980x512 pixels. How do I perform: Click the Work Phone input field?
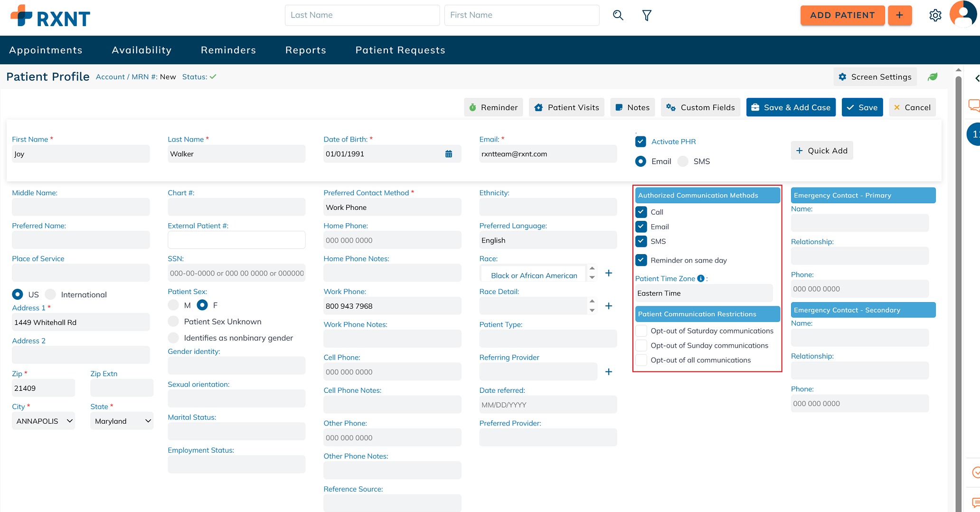pos(392,306)
